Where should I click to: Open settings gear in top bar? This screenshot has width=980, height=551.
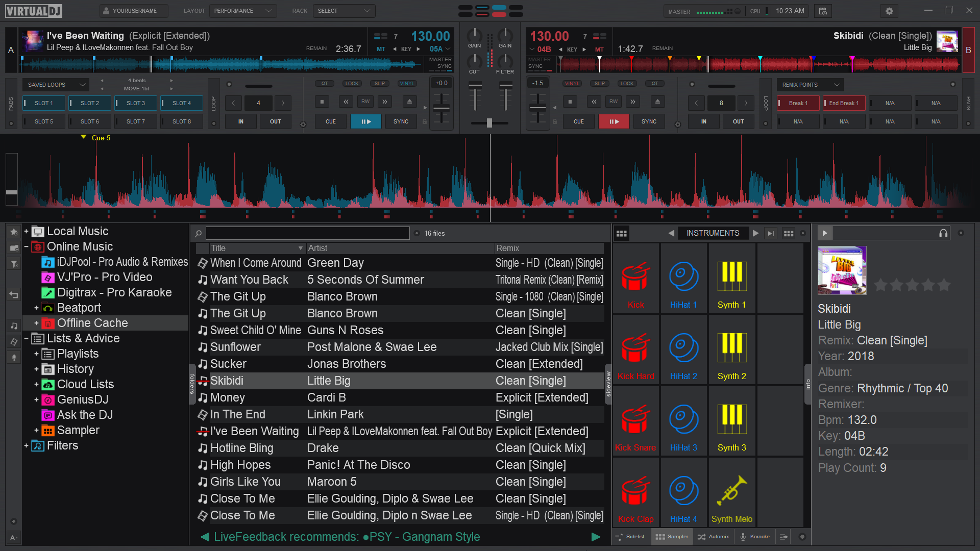(x=889, y=11)
